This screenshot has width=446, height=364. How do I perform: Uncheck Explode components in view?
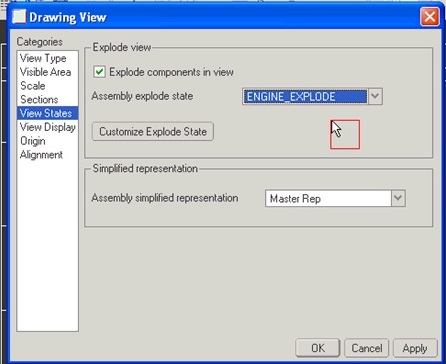coord(99,72)
